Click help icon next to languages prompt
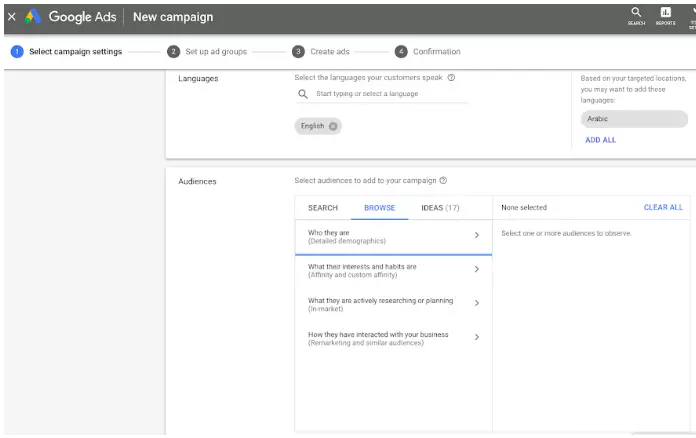Screen dimensions: 696x438 click(x=451, y=78)
